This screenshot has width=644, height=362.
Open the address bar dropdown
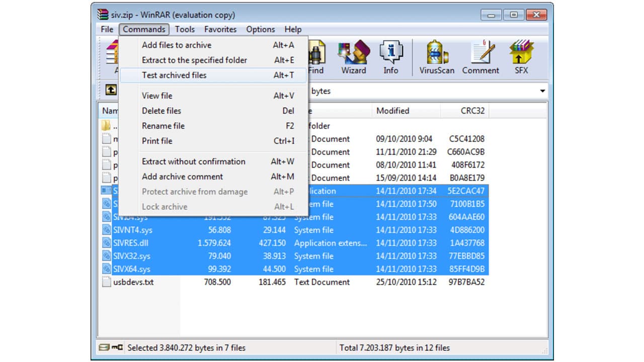pyautogui.click(x=542, y=91)
